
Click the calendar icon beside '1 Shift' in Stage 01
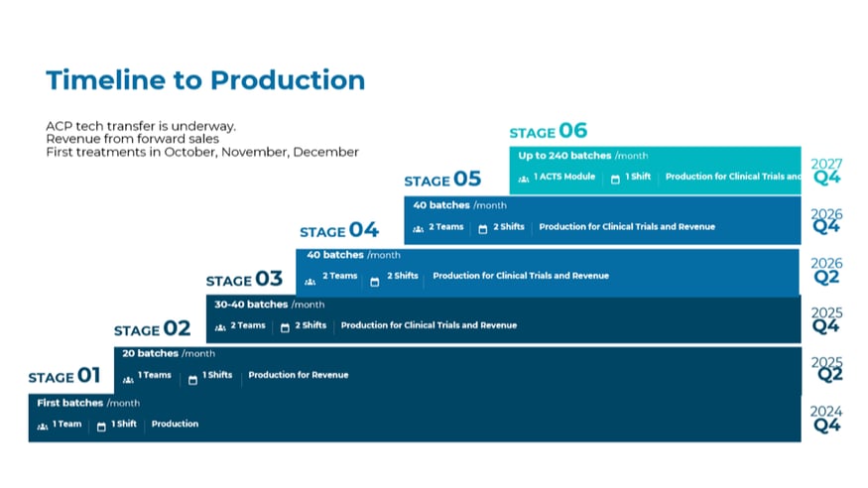click(x=101, y=426)
